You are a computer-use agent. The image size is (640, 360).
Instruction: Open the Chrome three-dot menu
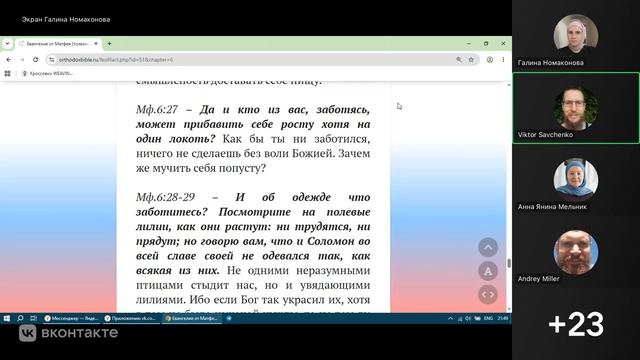tap(503, 60)
